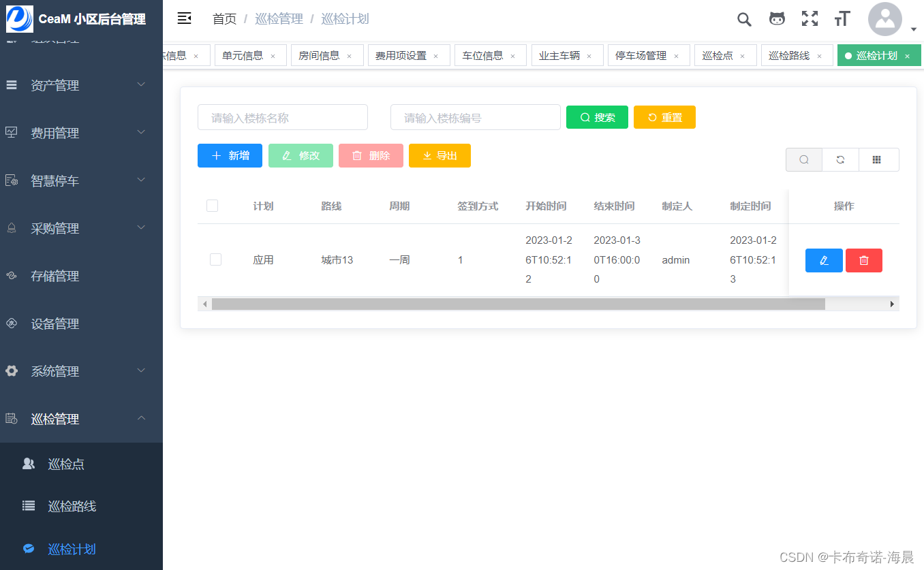The width and height of the screenshot is (924, 570).
Task: Collapse the sidebar with the hamburger icon
Action: (184, 18)
